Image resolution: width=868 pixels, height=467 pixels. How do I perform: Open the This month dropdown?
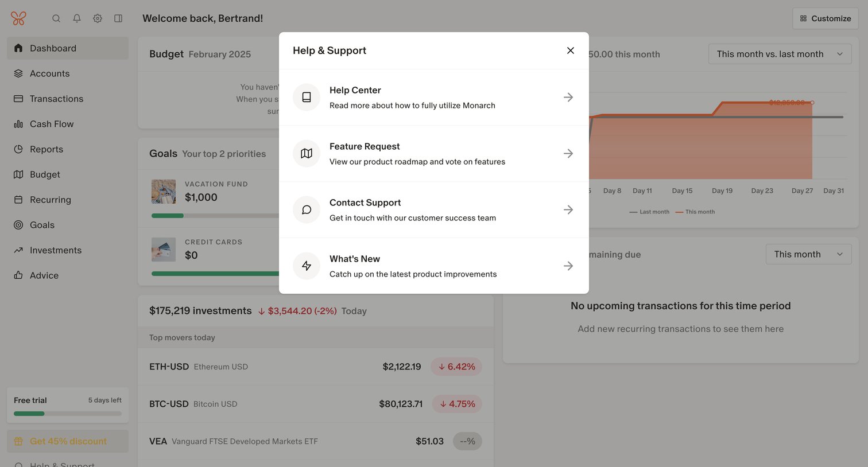[x=808, y=254]
